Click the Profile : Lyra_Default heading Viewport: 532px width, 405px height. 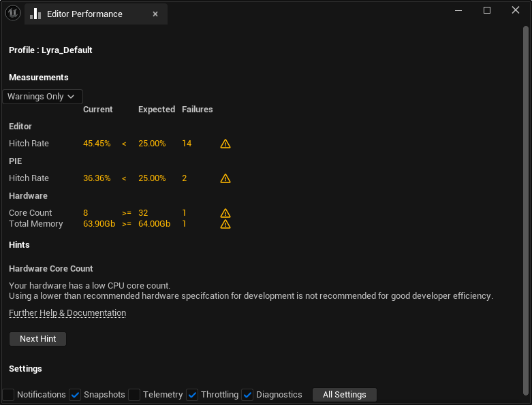[50, 50]
